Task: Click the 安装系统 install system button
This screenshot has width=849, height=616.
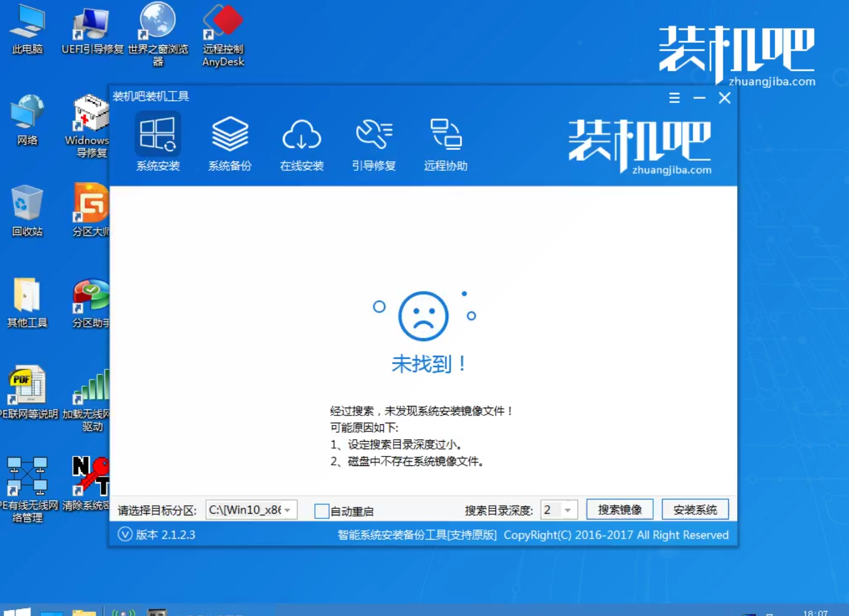Action: (695, 509)
